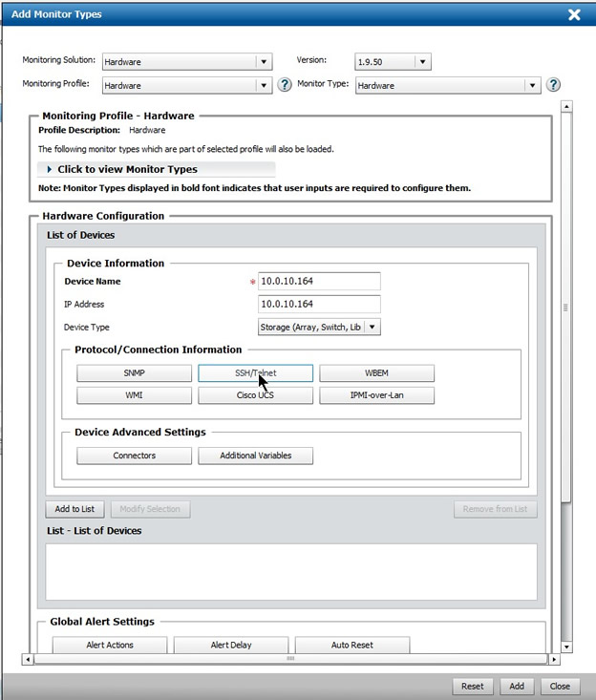Click the SNMP protocol button
The height and width of the screenshot is (700, 596).
(x=134, y=373)
